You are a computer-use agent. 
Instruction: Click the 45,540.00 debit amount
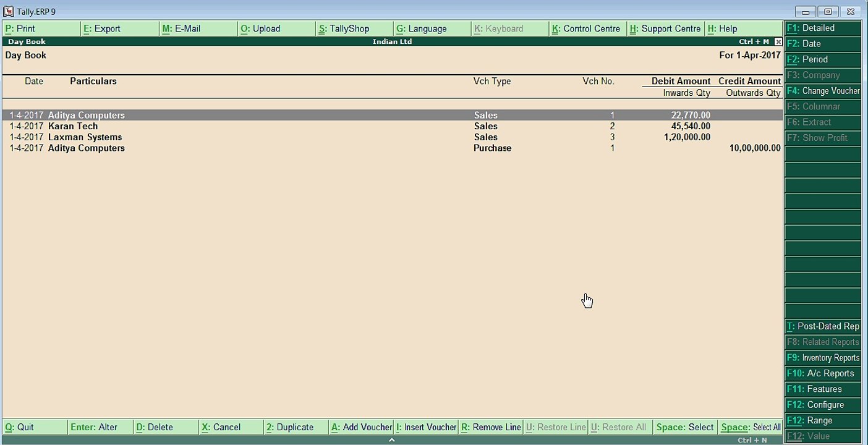point(691,126)
